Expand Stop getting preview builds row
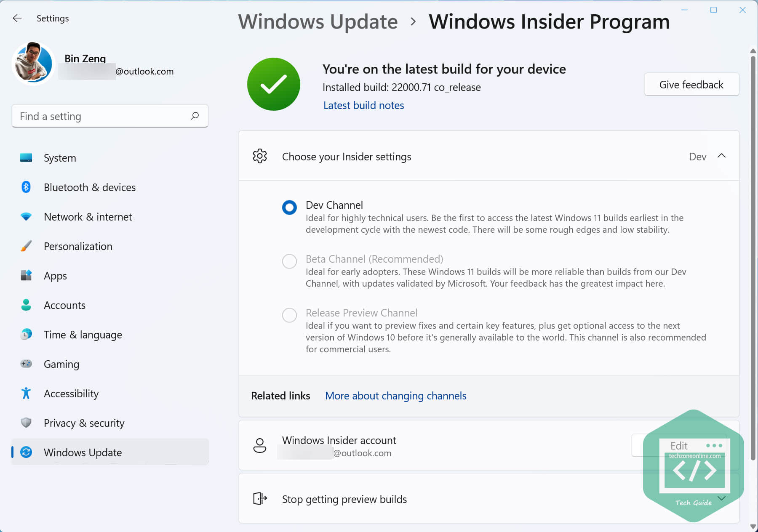This screenshot has width=758, height=532. 489,499
